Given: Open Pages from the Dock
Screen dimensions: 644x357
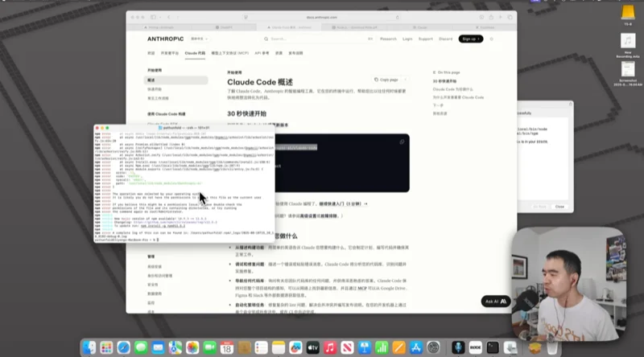Looking at the screenshot, I should click(398, 348).
